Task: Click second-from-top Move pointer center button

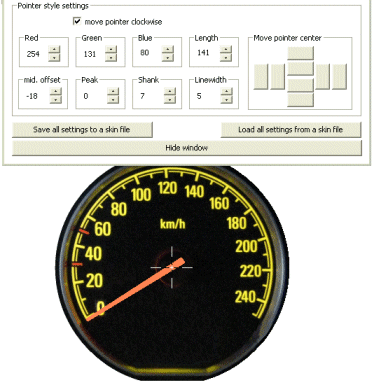Action: tap(300, 68)
